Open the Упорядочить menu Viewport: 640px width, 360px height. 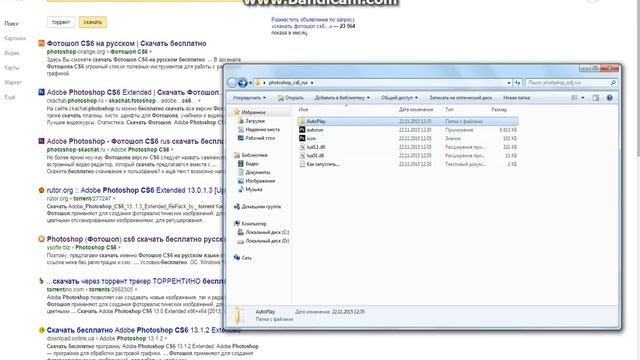[x=249, y=98]
